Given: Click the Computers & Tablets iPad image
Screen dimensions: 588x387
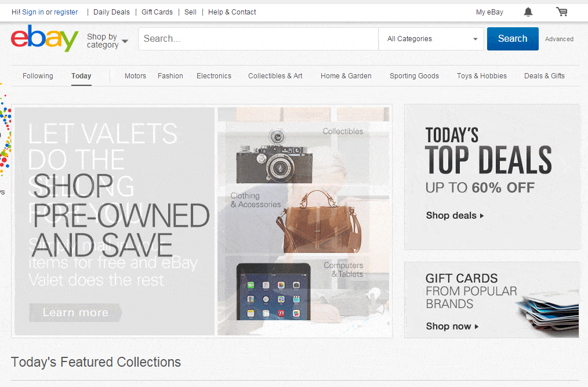Looking at the screenshot, I should tap(273, 292).
